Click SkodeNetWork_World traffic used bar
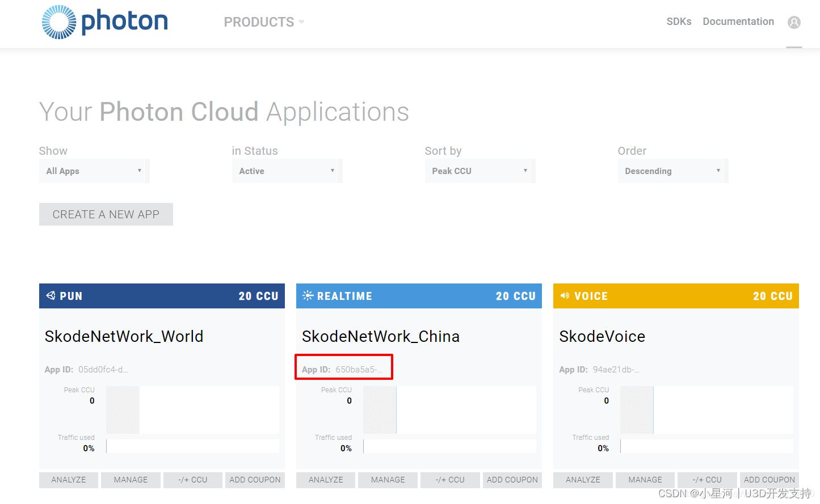This screenshot has width=820, height=504. coord(192,446)
